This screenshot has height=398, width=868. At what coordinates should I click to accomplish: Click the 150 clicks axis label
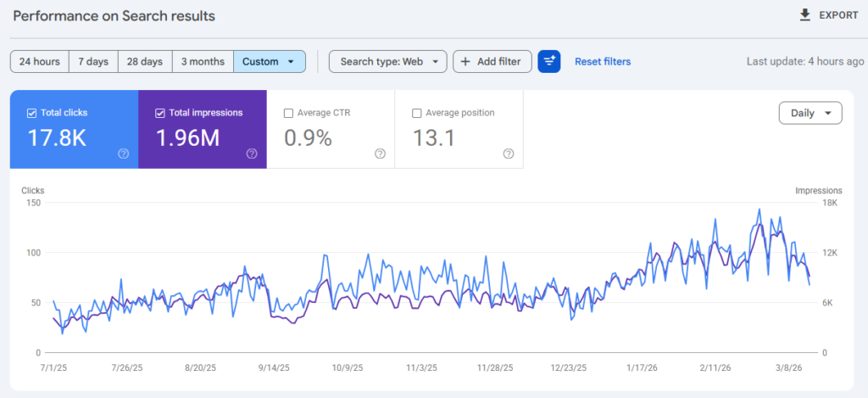click(x=34, y=202)
